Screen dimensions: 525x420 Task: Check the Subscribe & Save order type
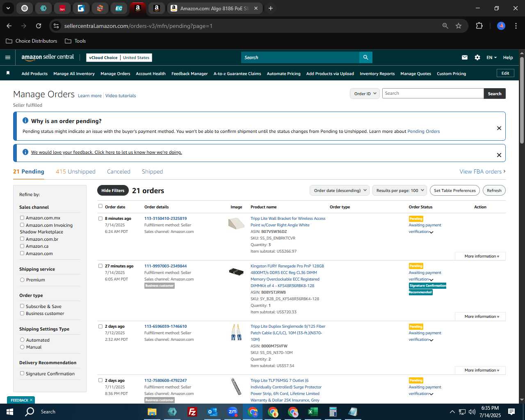coord(22,306)
